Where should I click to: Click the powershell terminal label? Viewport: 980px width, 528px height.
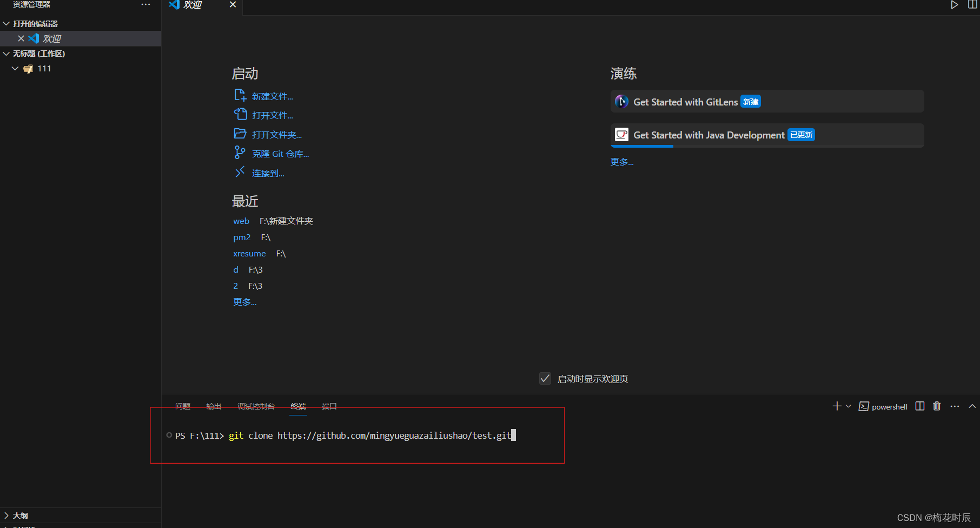pos(890,407)
